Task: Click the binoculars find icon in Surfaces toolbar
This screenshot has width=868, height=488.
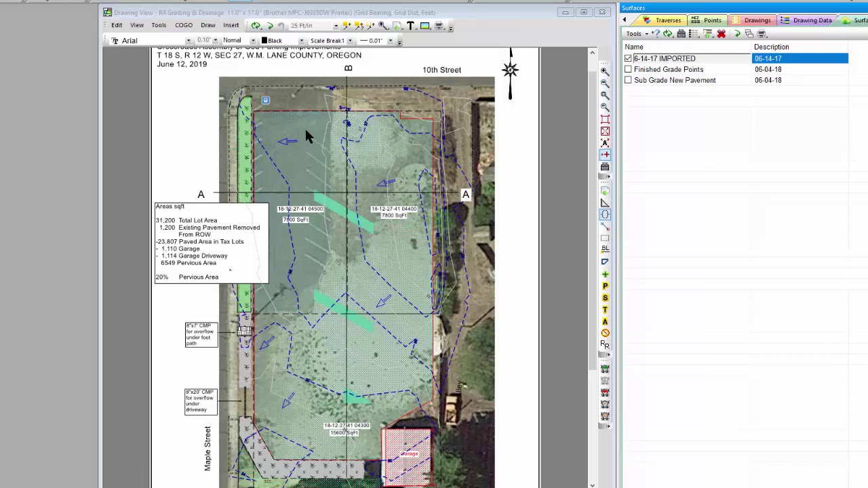Action: (682, 34)
